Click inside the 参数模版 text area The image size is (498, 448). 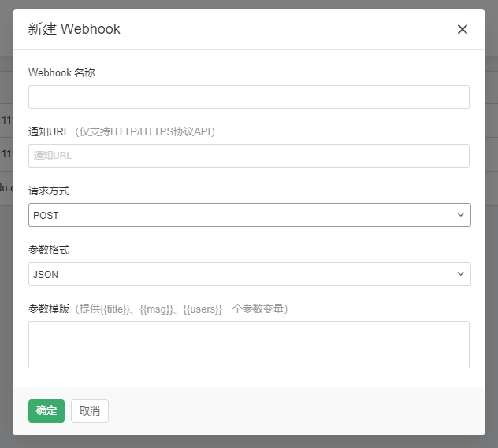(248, 344)
